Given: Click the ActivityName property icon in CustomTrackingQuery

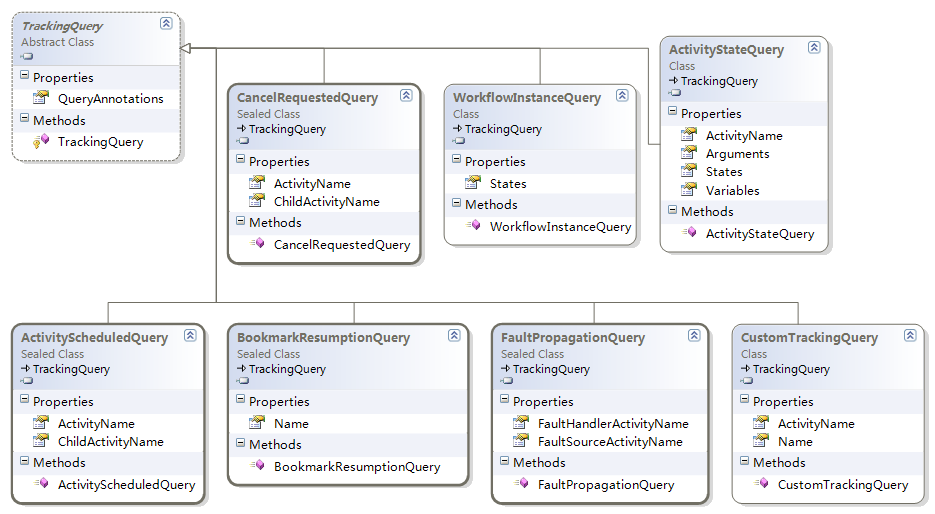Looking at the screenshot, I should [761, 423].
